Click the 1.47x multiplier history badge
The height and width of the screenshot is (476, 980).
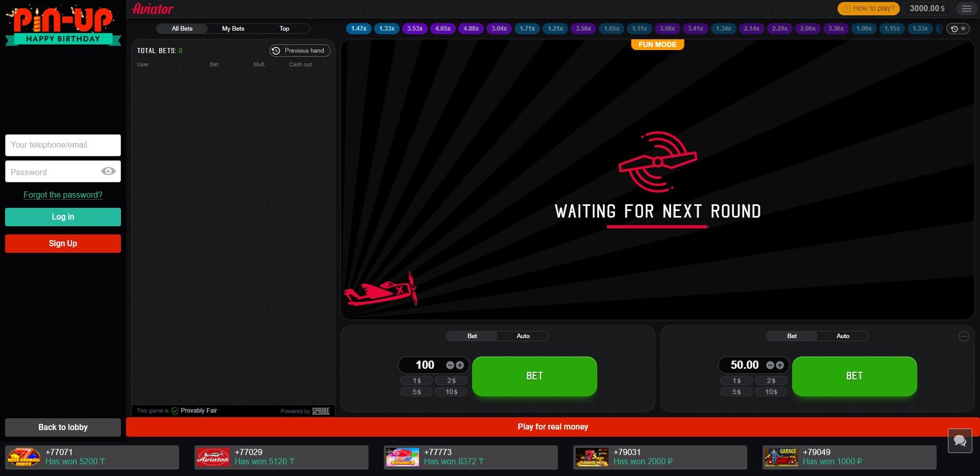coord(359,29)
